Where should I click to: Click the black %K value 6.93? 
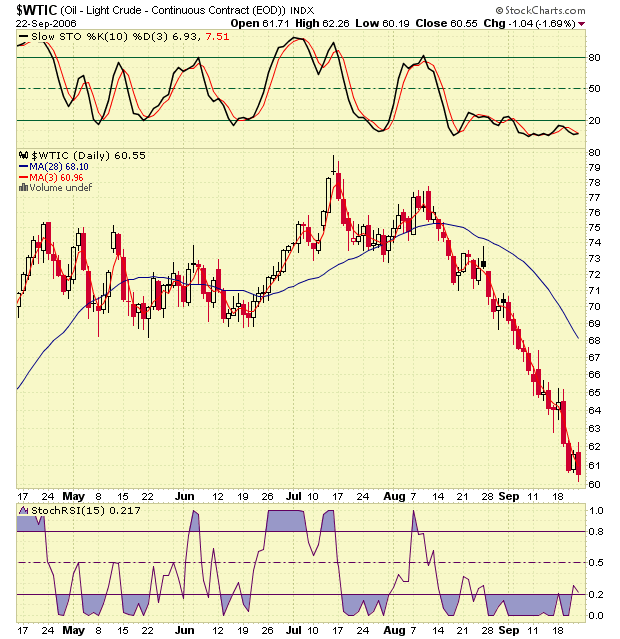click(186, 37)
